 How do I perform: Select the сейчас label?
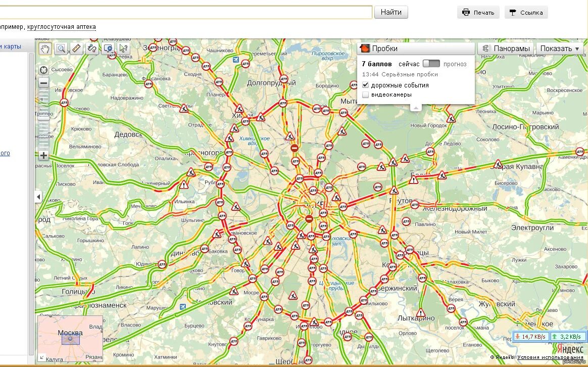click(x=409, y=64)
